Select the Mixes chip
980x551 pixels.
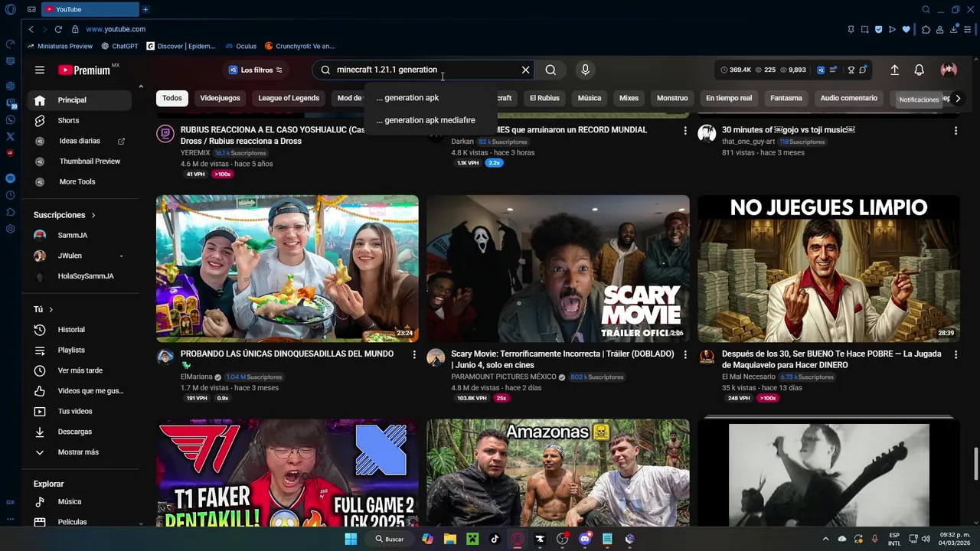629,98
